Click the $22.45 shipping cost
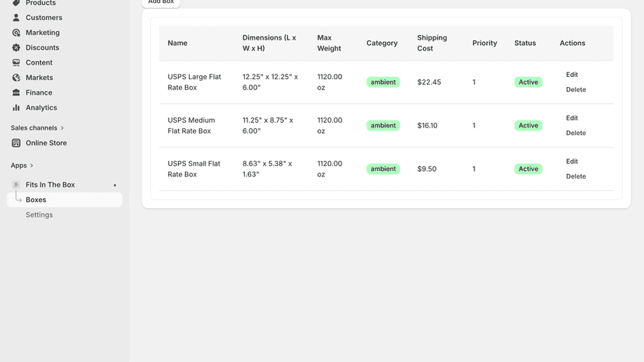This screenshot has width=644, height=362. (429, 82)
